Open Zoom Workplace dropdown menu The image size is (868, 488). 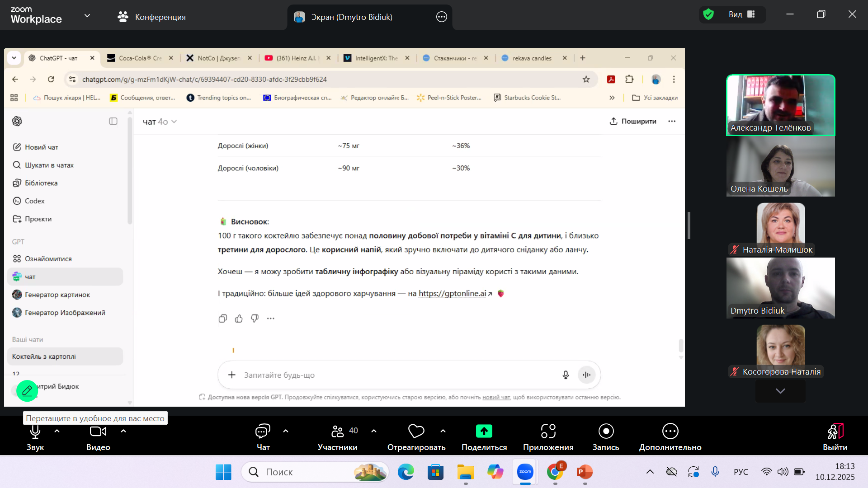coord(87,15)
